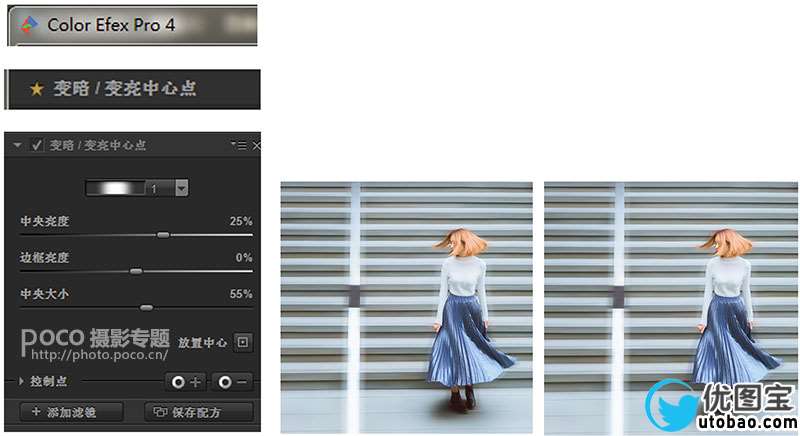Click the Color Efex Pro 4 logo icon

point(29,25)
